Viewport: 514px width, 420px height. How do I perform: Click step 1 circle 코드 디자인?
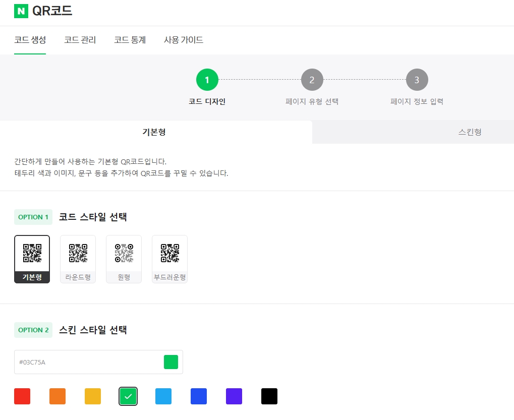(x=207, y=80)
